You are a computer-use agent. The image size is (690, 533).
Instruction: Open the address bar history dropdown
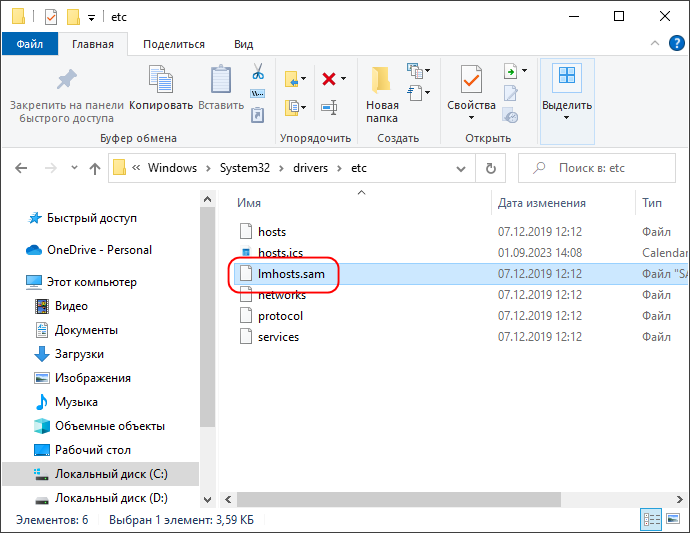pyautogui.click(x=461, y=169)
